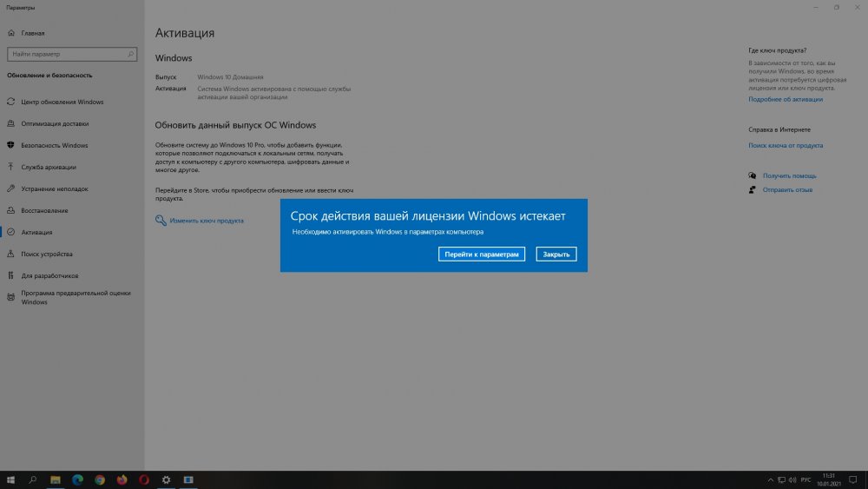Click in the 'Найти параметр' search field
This screenshot has height=489, width=868.
click(x=69, y=54)
